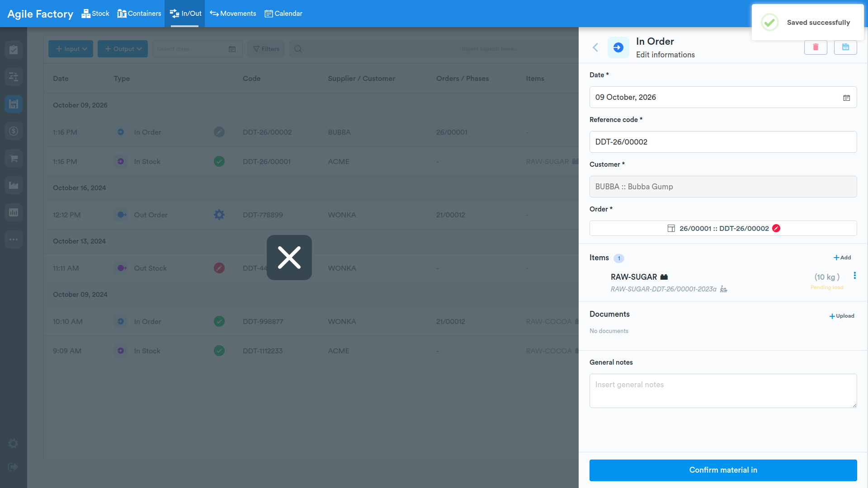Switch to the Stock tab
Image resolution: width=868 pixels, height=488 pixels.
tap(95, 14)
